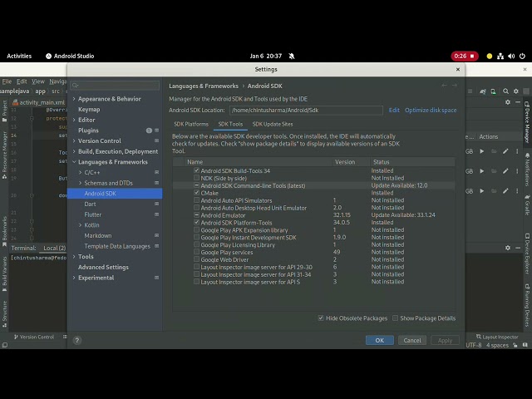Click Optimize disk space link

[x=431, y=111]
